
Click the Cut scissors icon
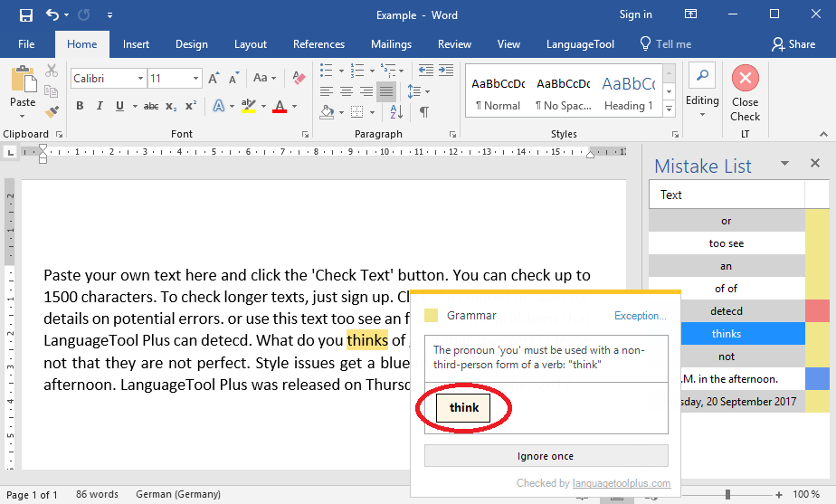(x=52, y=71)
